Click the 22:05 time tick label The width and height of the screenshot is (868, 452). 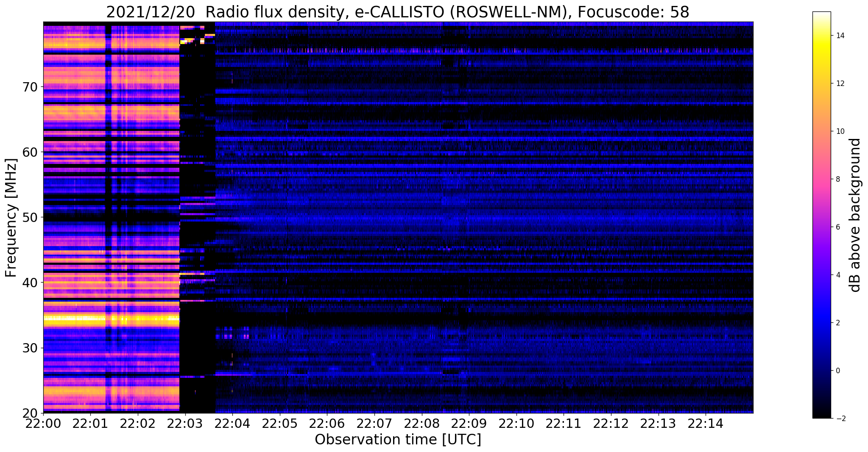coord(280,424)
